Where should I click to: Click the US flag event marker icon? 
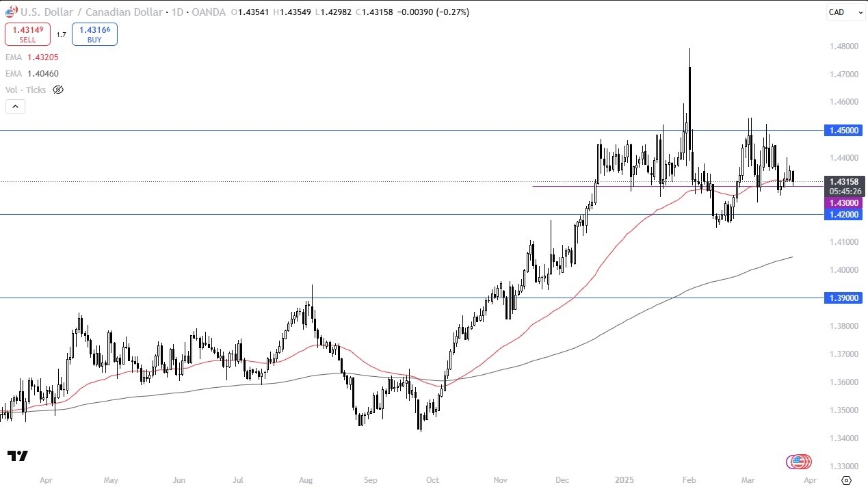pyautogui.click(x=798, y=462)
